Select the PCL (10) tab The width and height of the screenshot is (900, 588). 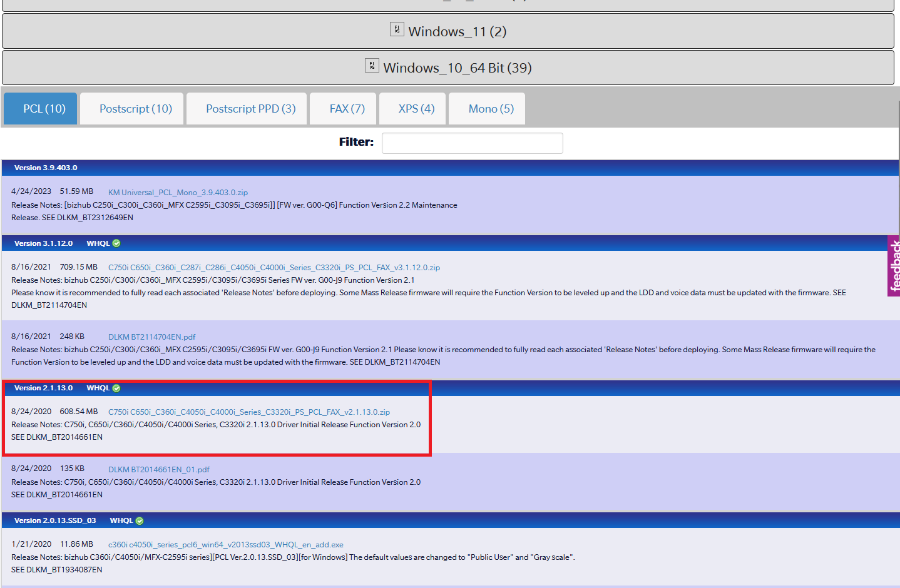[x=41, y=109]
